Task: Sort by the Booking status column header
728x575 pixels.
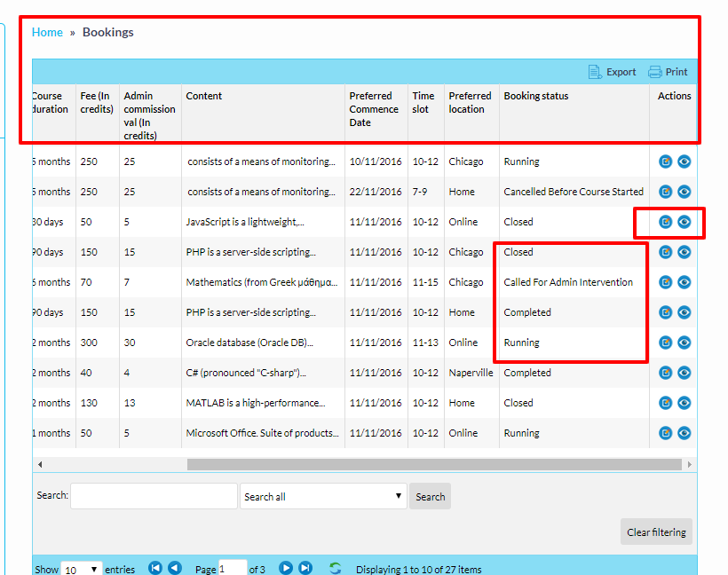Action: tap(536, 96)
